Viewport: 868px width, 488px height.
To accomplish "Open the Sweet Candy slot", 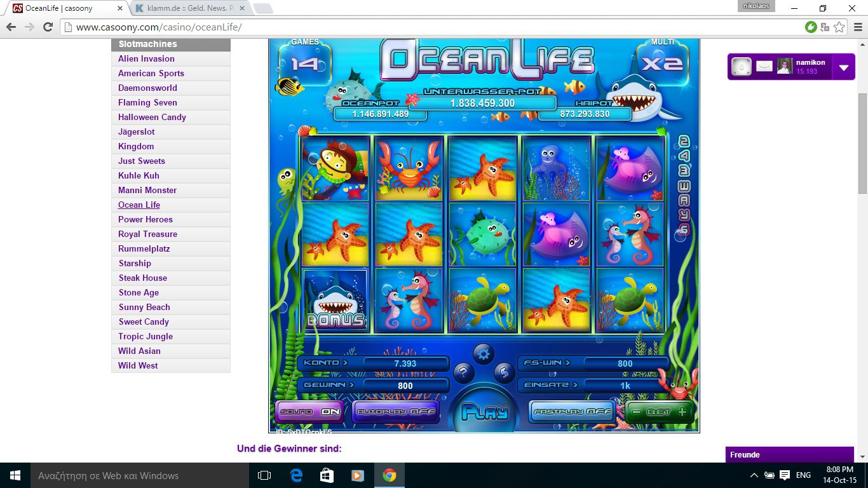I will tap(171, 322).
